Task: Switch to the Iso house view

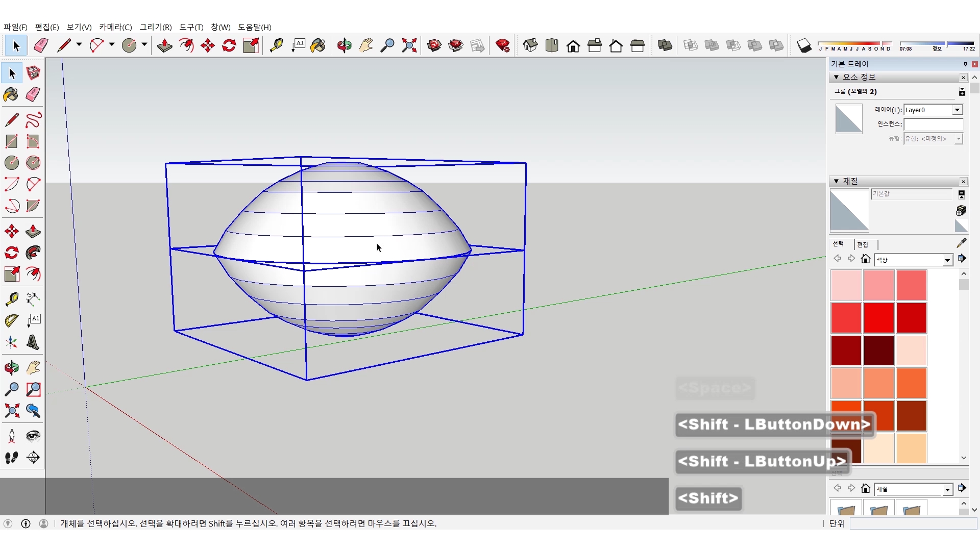Action: click(530, 46)
